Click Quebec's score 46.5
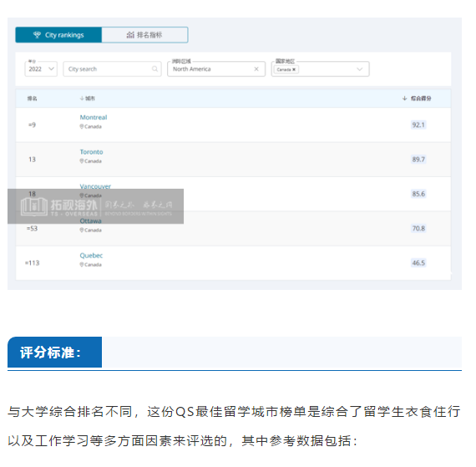This screenshot has height=467, width=476. [x=418, y=263]
